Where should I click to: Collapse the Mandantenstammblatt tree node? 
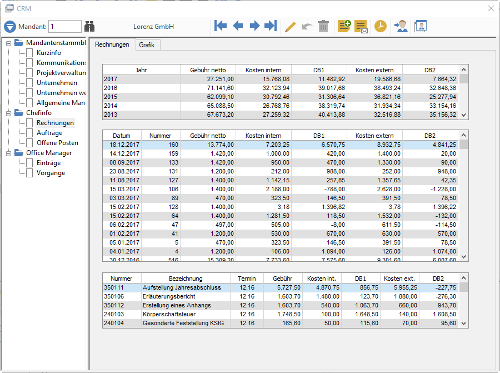point(9,43)
